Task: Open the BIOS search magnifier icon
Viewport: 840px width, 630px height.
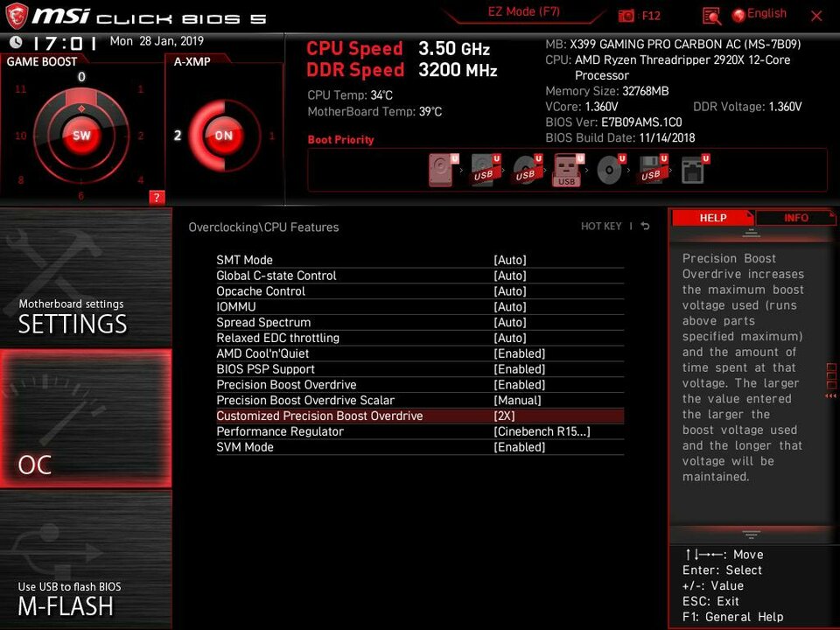Action: [x=711, y=17]
